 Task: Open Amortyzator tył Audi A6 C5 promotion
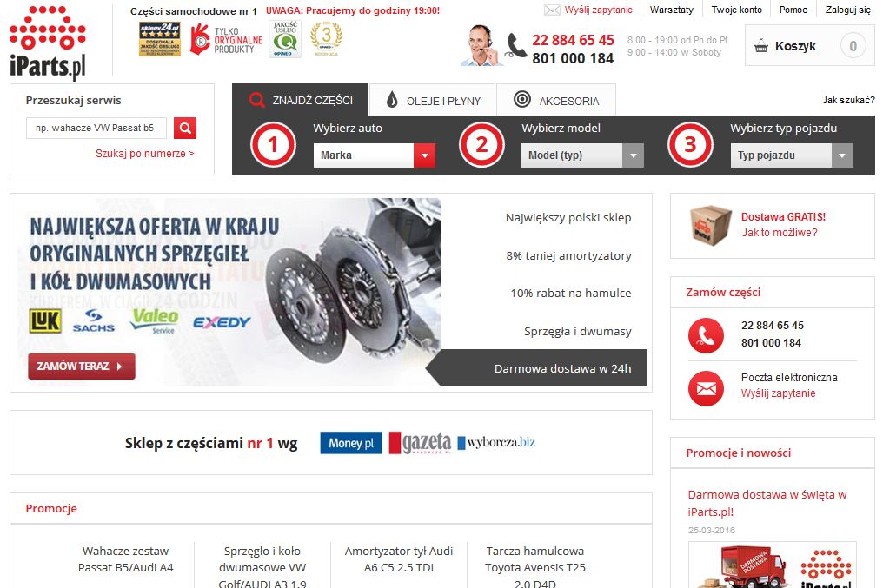(x=399, y=559)
